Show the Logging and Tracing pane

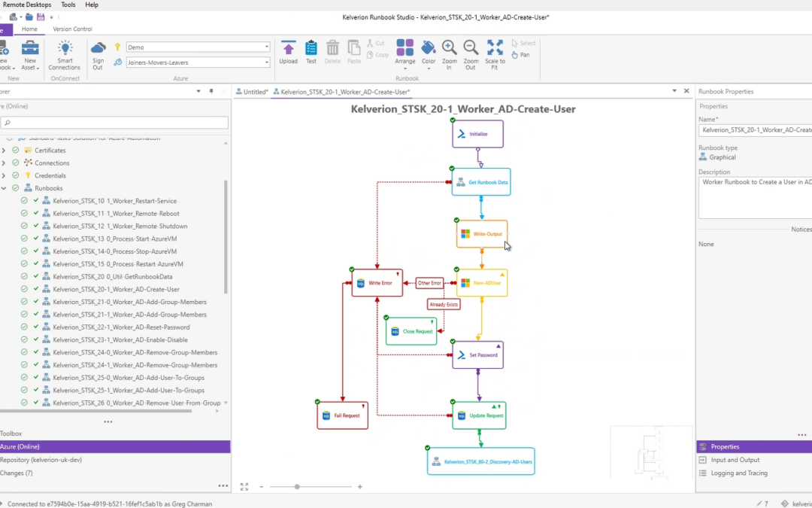tap(754, 473)
